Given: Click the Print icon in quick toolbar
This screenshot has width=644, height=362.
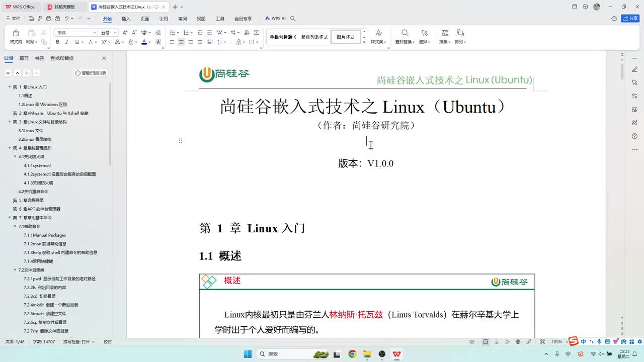Looking at the screenshot, I should tap(48, 19).
